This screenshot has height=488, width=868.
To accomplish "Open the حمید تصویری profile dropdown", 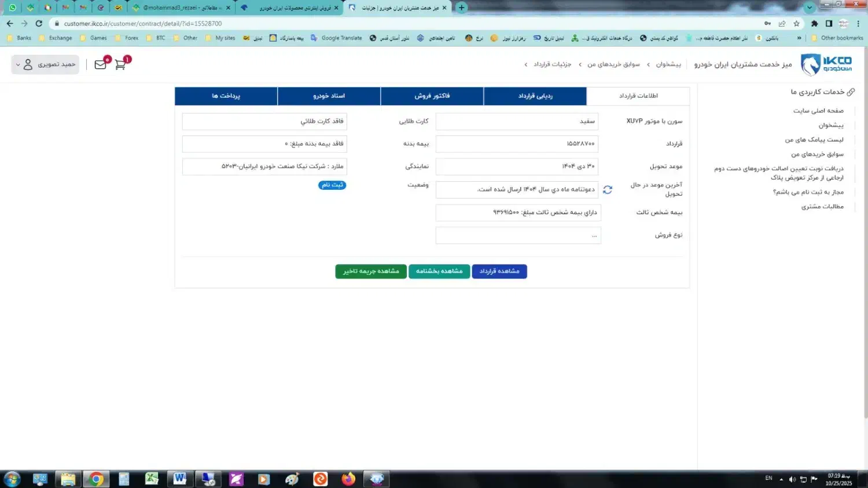I will coord(45,64).
